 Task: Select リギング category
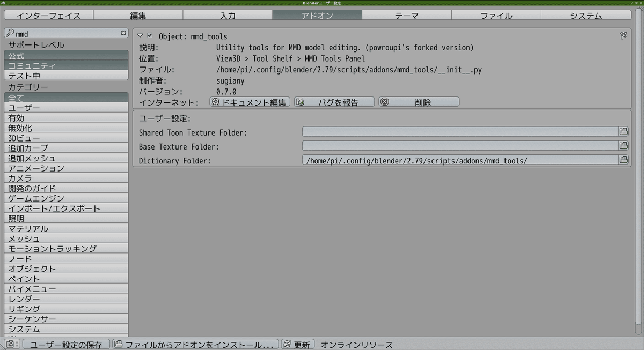(x=66, y=309)
